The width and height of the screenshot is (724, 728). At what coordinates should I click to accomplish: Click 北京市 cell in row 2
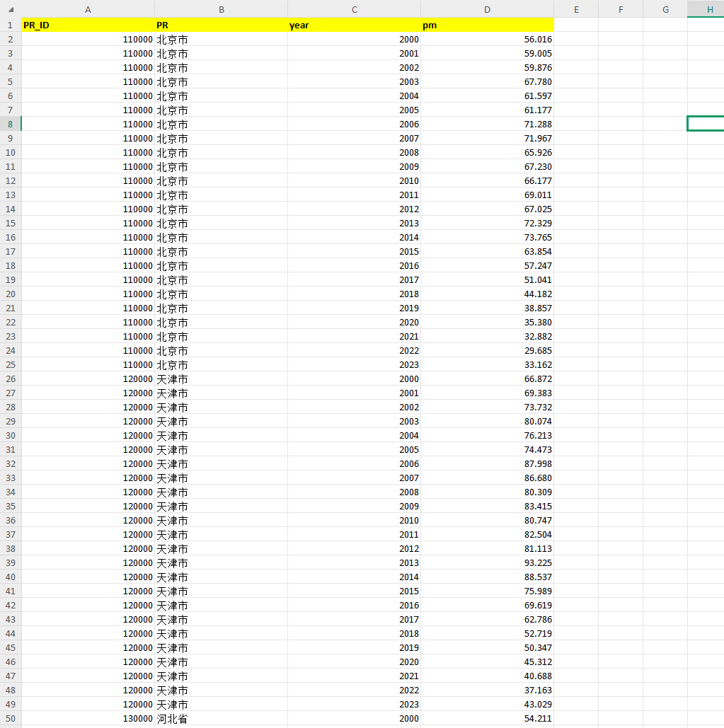click(x=221, y=40)
